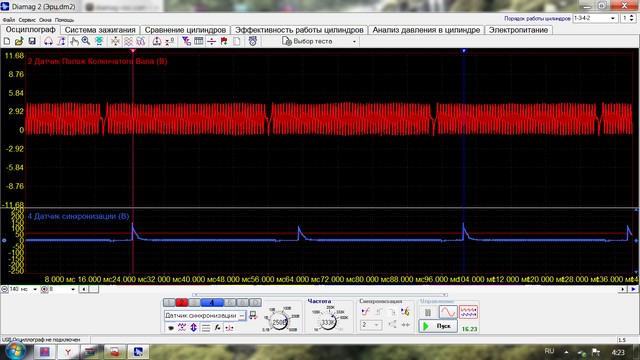
Task: Click the filter funnel toolbar icon
Action: pos(186,41)
